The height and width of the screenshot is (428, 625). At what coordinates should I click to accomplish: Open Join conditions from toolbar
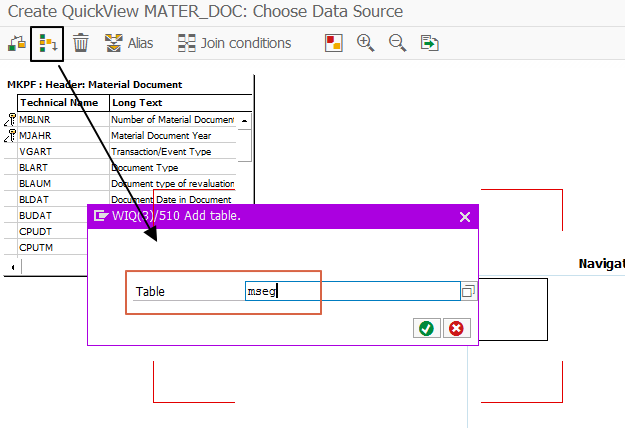point(234,43)
